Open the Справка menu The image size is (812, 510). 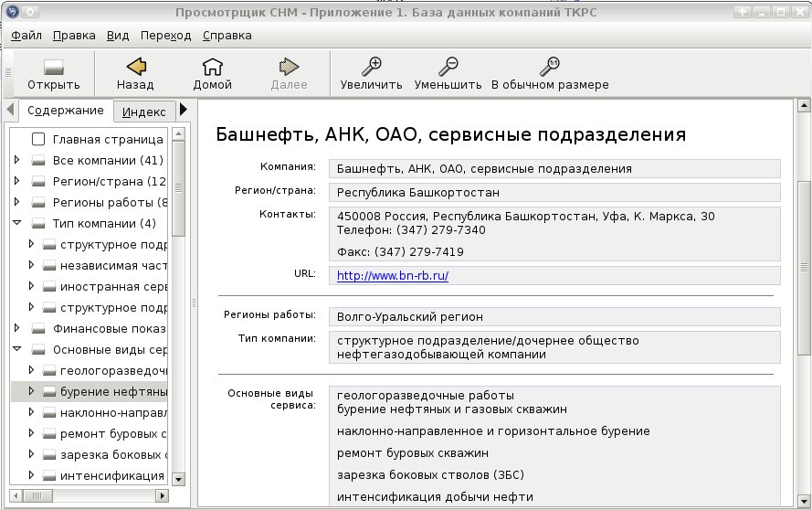227,36
